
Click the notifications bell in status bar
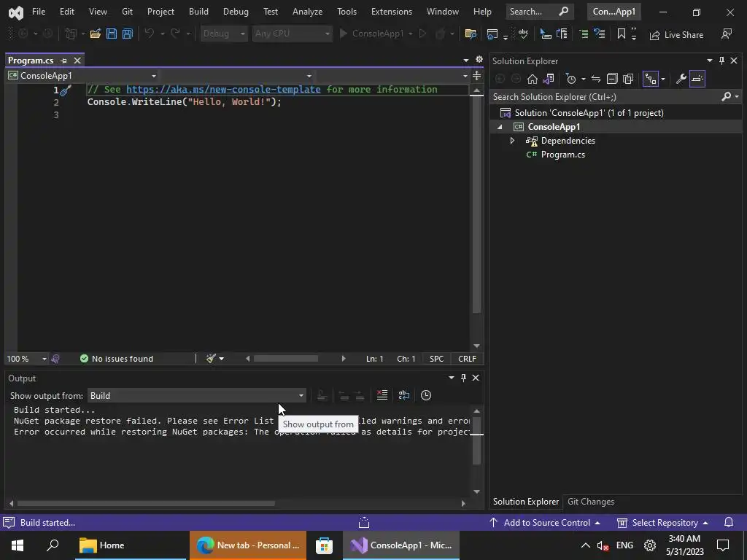729,523
